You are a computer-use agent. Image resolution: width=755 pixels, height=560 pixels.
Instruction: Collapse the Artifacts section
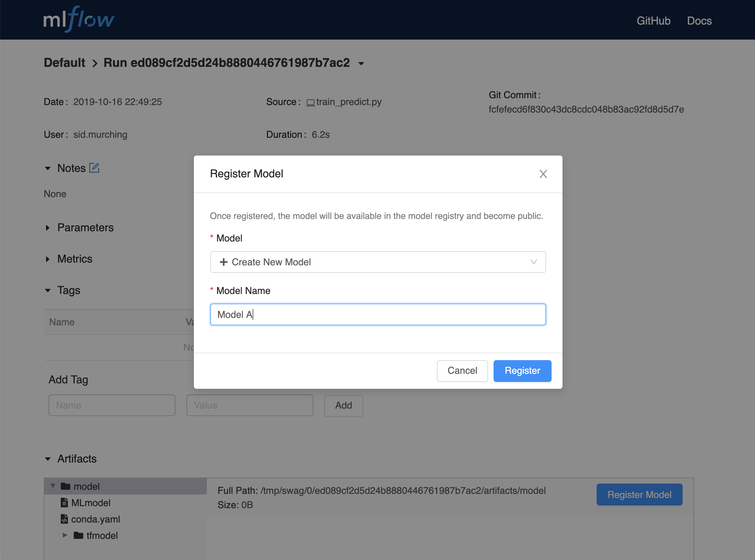click(x=48, y=459)
